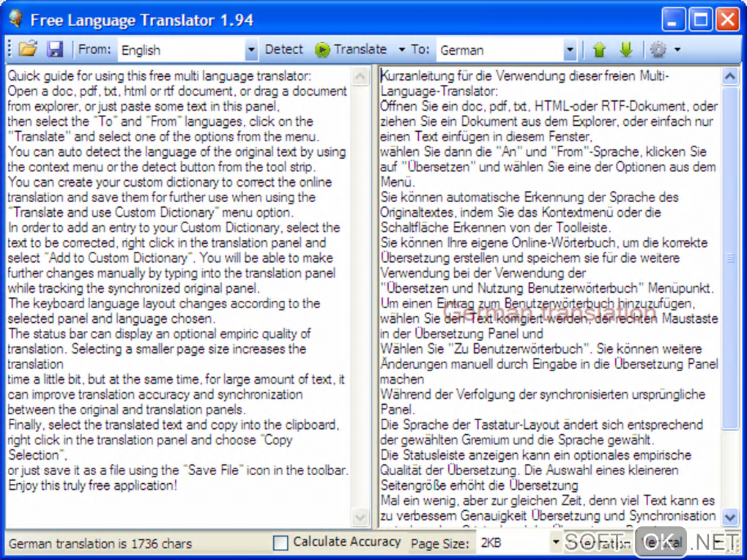Click the 'To:' label in the toolbar
The image size is (747, 560).
coord(420,49)
